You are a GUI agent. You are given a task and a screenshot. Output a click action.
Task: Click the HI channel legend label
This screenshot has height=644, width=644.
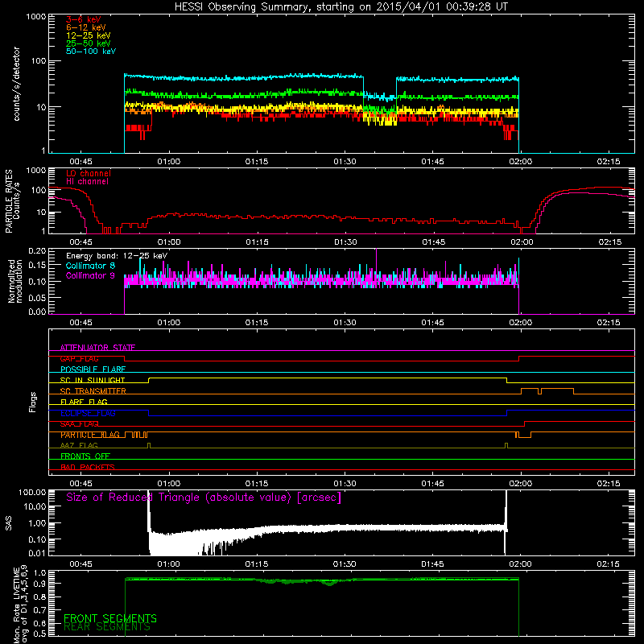[87, 182]
